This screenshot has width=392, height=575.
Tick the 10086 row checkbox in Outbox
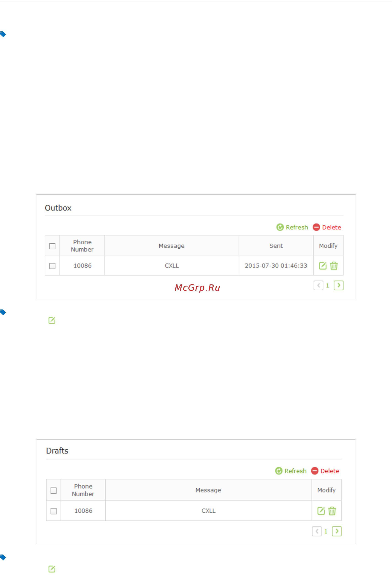52,266
